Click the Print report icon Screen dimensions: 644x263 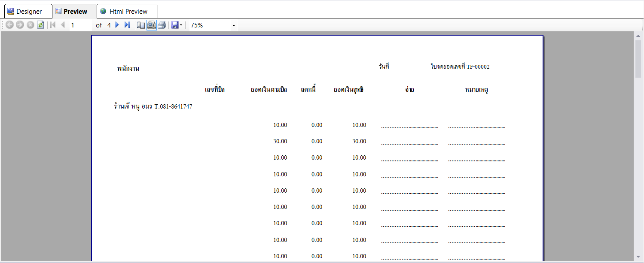tap(162, 25)
